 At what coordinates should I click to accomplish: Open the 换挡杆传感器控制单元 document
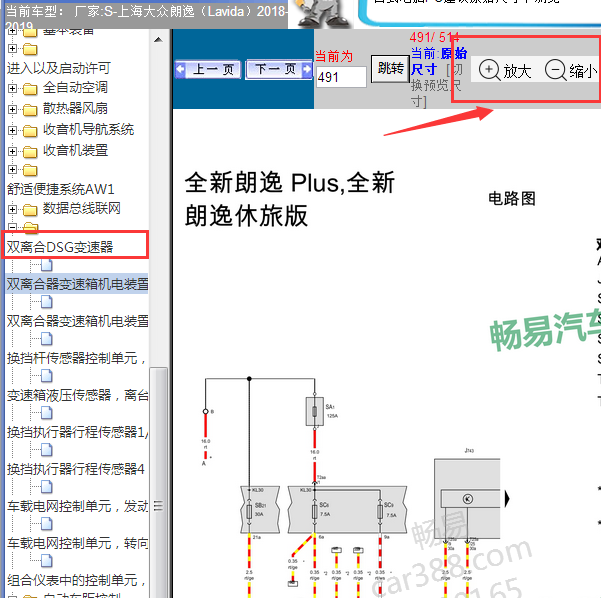tap(77, 358)
